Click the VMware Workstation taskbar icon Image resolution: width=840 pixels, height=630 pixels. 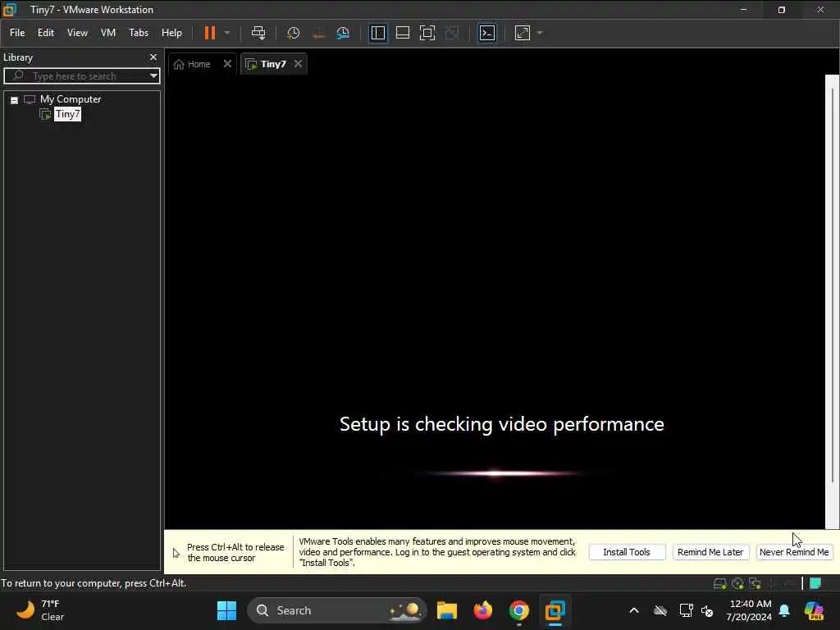(x=555, y=610)
